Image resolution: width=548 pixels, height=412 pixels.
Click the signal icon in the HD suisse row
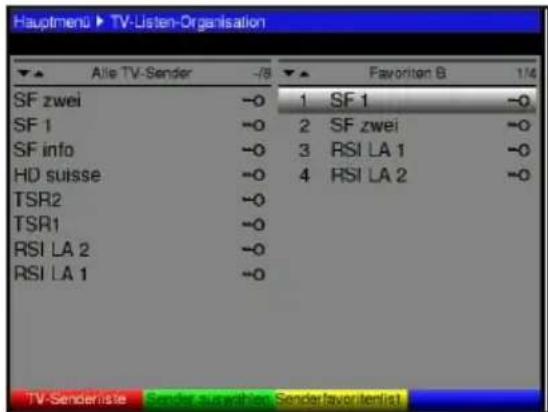tap(254, 175)
